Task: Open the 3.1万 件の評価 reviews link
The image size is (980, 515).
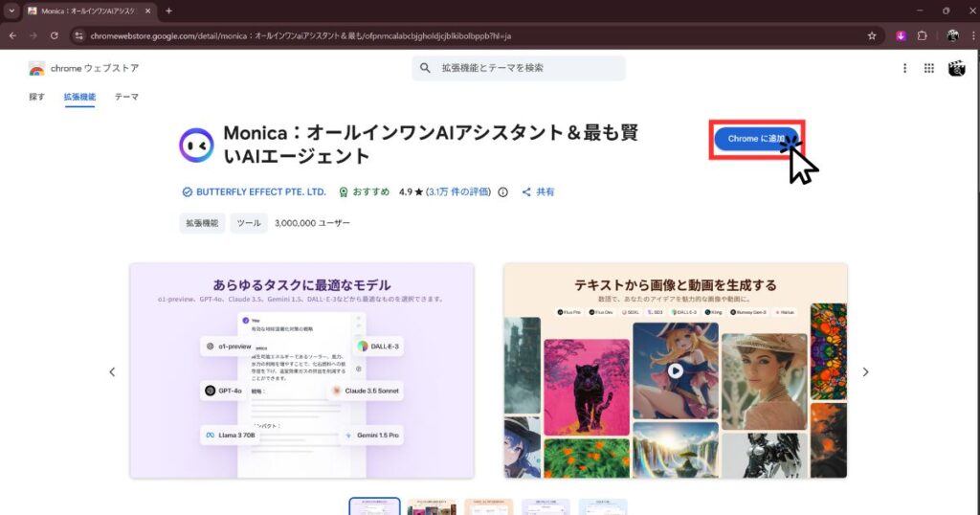Action: tap(459, 191)
